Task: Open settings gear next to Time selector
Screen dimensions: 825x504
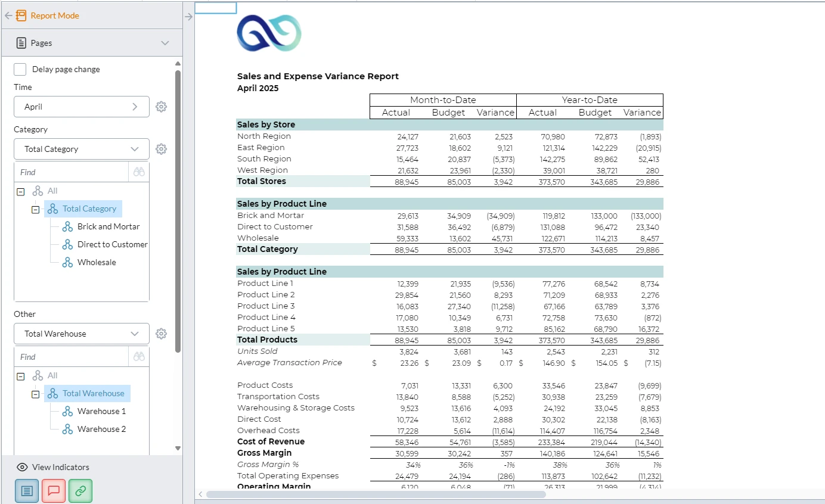Action: click(x=161, y=107)
